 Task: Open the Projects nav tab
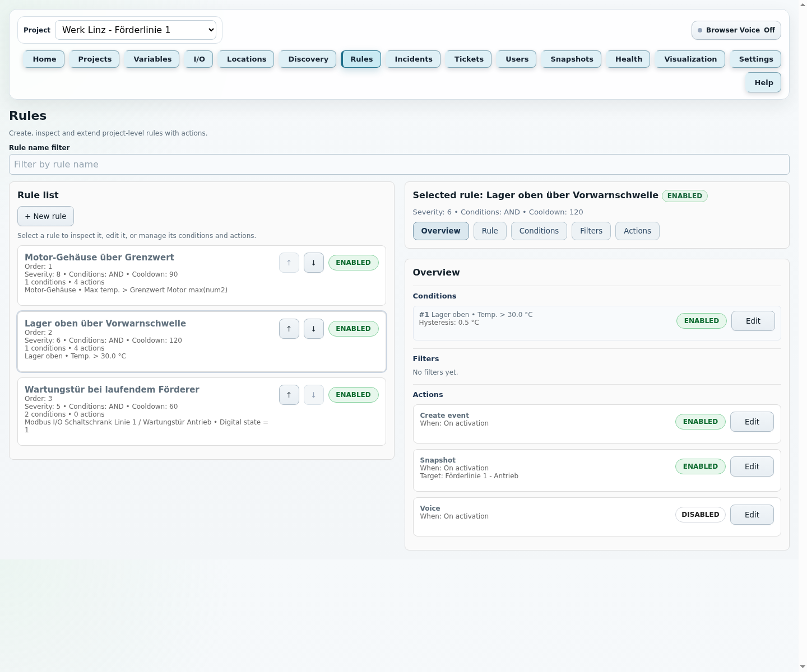[x=95, y=59]
